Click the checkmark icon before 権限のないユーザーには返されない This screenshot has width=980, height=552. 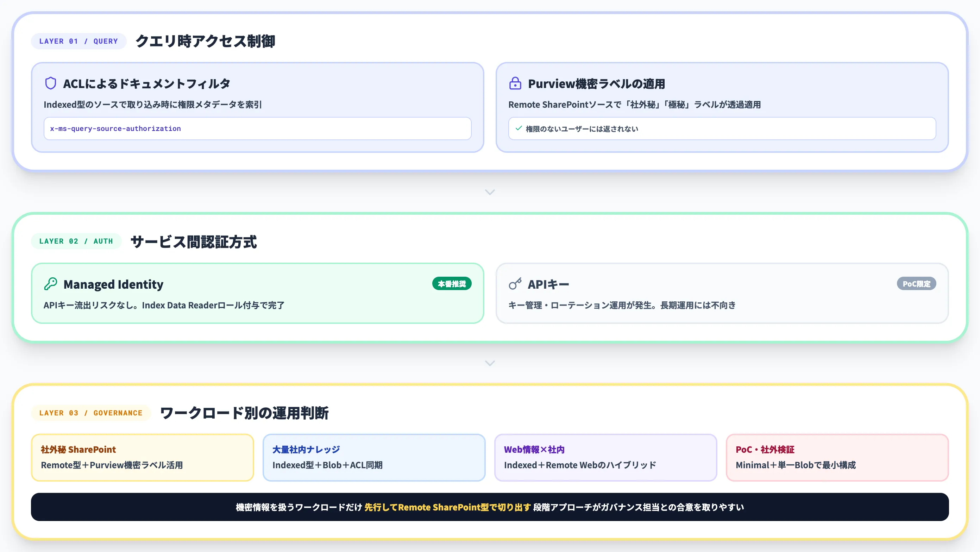pyautogui.click(x=519, y=128)
